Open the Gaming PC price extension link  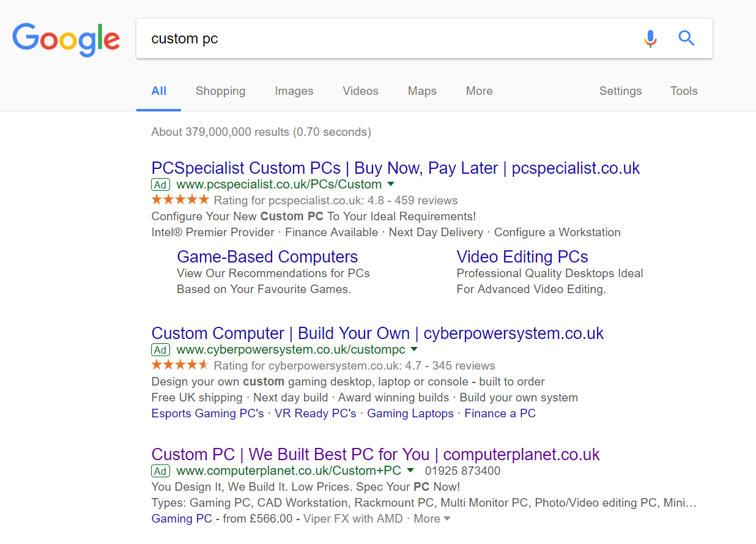click(182, 518)
